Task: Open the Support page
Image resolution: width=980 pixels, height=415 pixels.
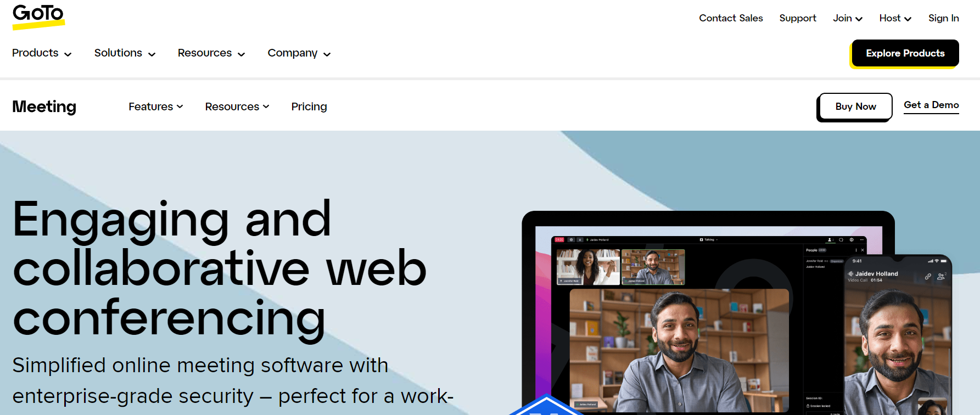Action: (x=798, y=18)
